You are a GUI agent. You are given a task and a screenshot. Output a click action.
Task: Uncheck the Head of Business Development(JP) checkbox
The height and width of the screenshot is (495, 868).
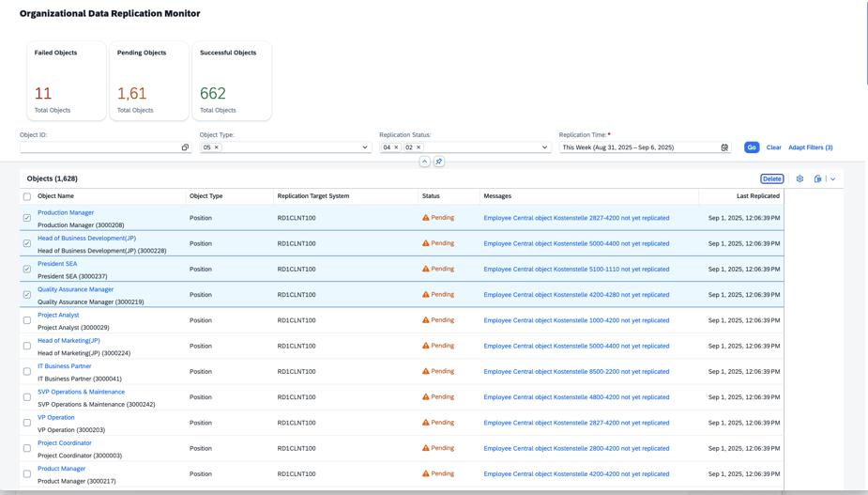(x=27, y=243)
